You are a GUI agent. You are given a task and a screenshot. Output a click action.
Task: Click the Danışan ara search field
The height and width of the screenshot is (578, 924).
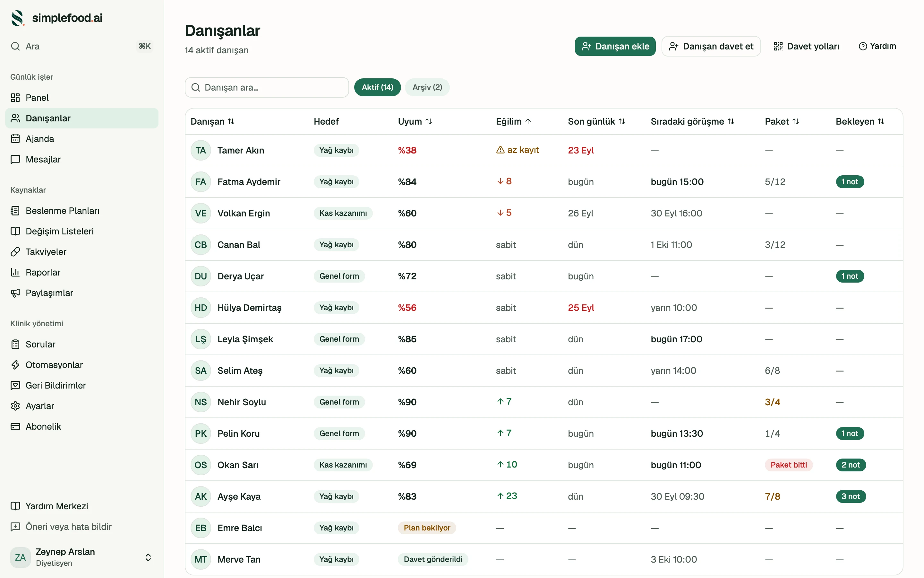point(267,87)
